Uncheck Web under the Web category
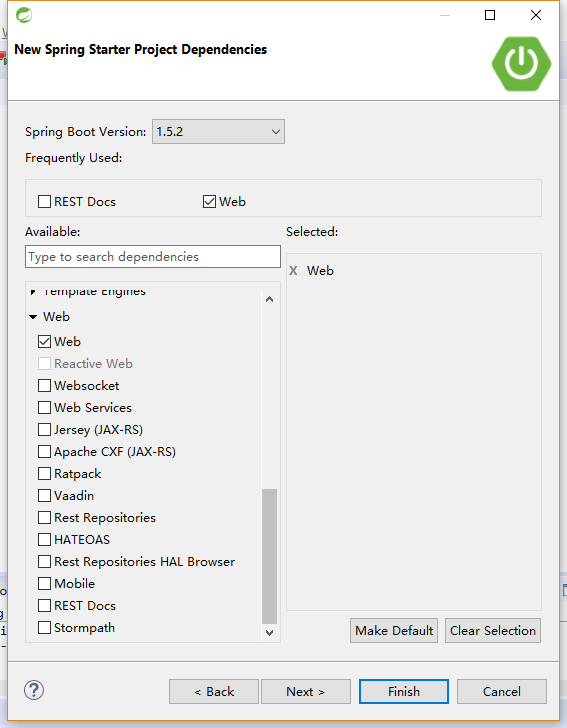Screen dimensions: 567x728 (x=45, y=342)
